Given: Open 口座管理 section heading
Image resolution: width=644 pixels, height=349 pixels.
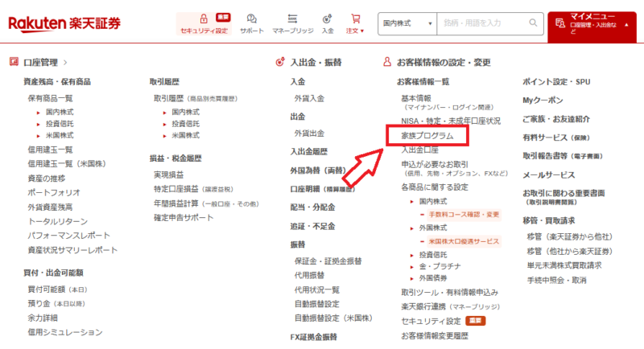Looking at the screenshot, I should pyautogui.click(x=41, y=63).
